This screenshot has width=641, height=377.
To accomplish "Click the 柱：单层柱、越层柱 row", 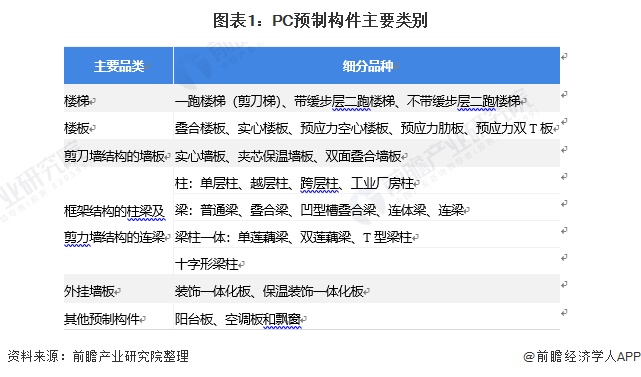I will [367, 182].
